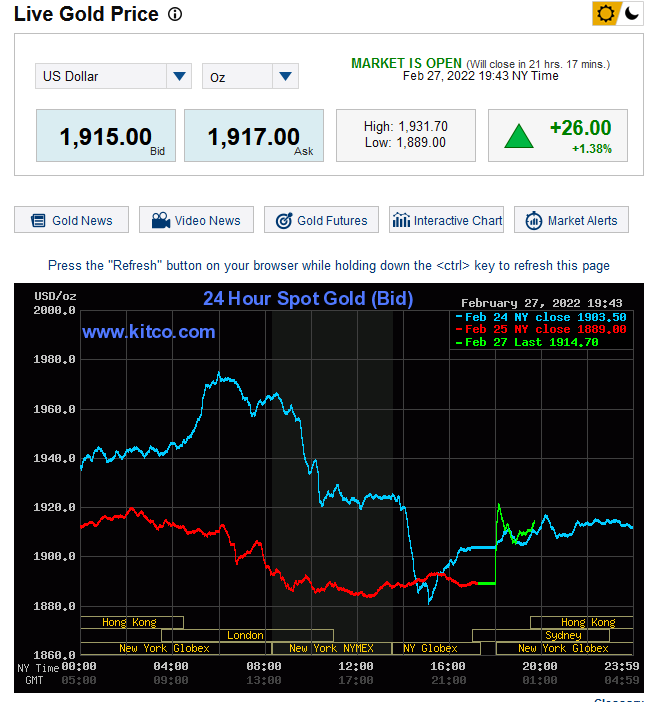Click the NY Globex session label
The image size is (652, 702).
click(x=430, y=648)
